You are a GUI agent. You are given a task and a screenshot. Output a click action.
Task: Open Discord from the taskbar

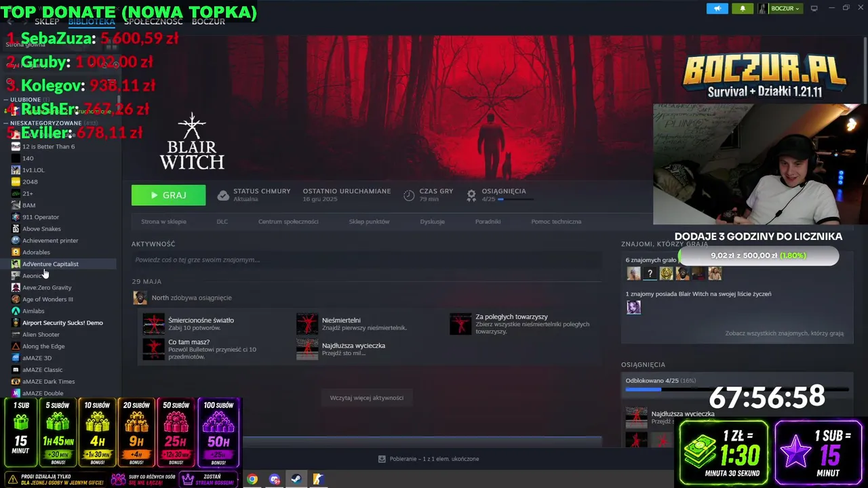pyautogui.click(x=275, y=479)
